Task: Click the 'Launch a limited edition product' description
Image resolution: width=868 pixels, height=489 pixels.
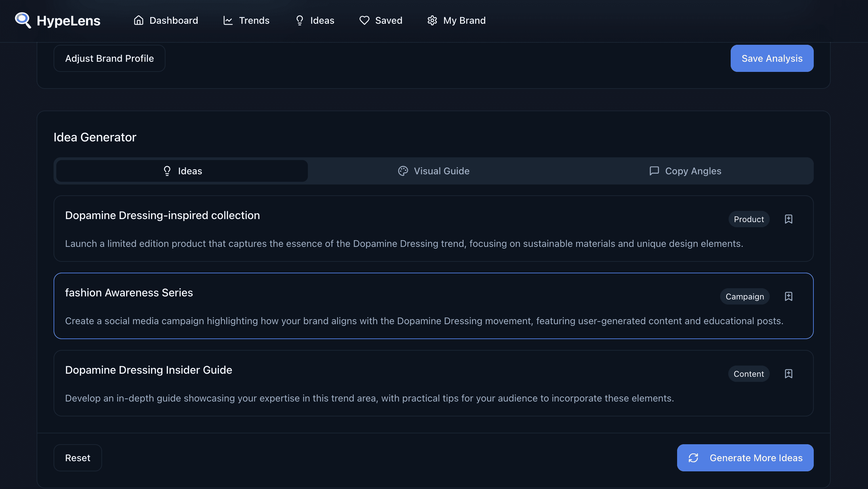Action: point(404,243)
